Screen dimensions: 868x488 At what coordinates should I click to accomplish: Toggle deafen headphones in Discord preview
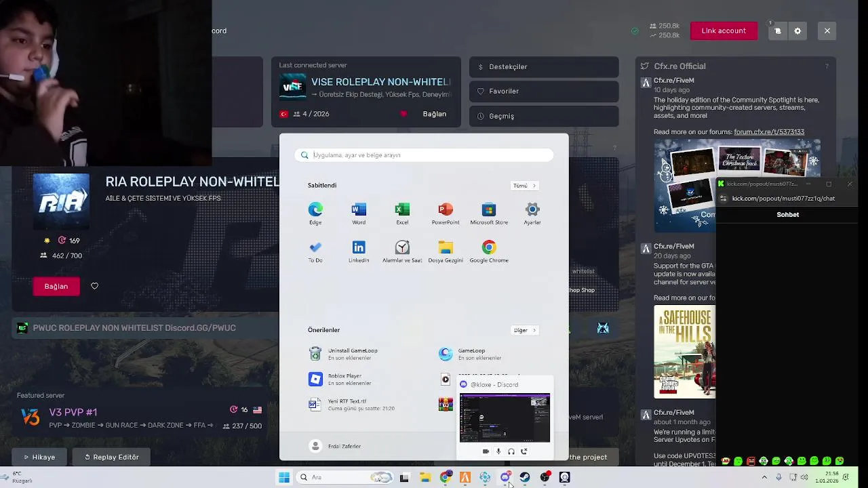511,451
